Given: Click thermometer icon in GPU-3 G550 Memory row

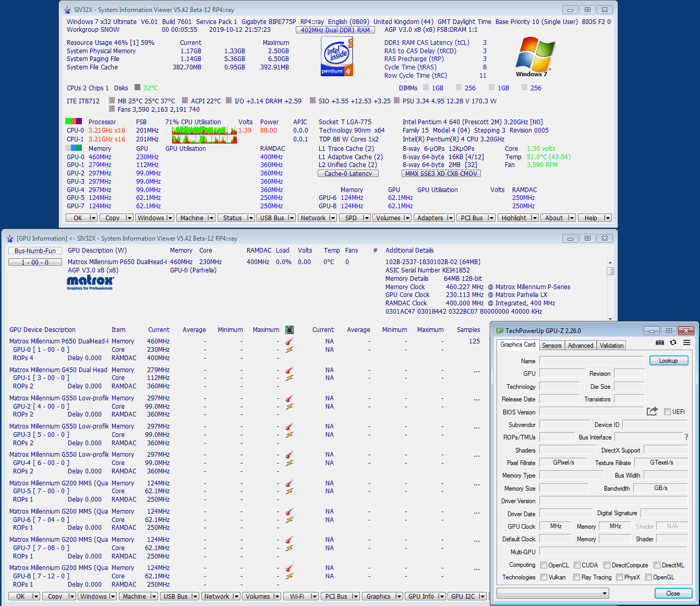Looking at the screenshot, I should pos(289,426).
